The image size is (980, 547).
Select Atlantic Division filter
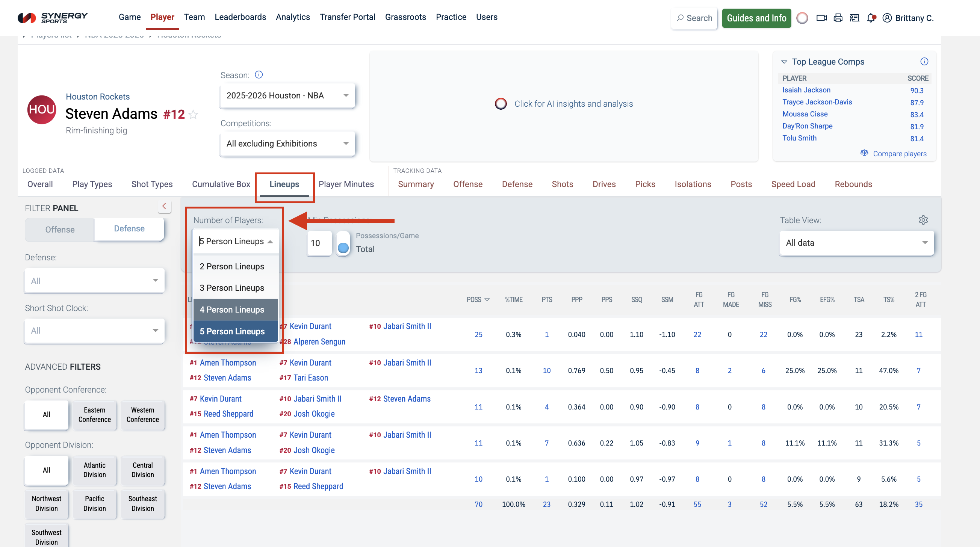coord(95,470)
